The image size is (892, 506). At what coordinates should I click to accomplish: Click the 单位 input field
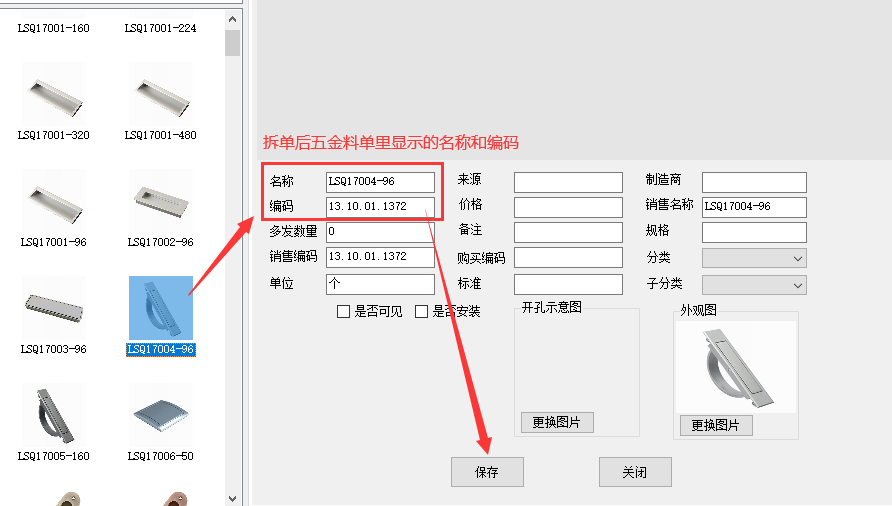[x=381, y=284]
